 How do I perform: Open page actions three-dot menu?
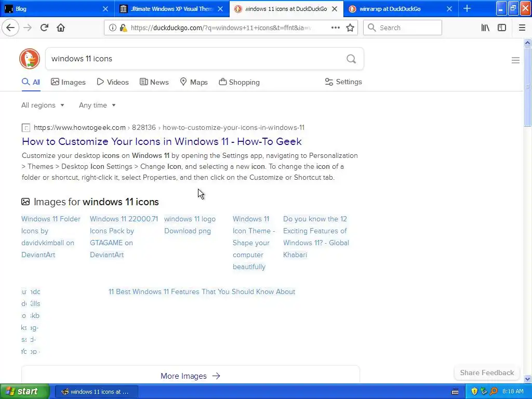335,28
